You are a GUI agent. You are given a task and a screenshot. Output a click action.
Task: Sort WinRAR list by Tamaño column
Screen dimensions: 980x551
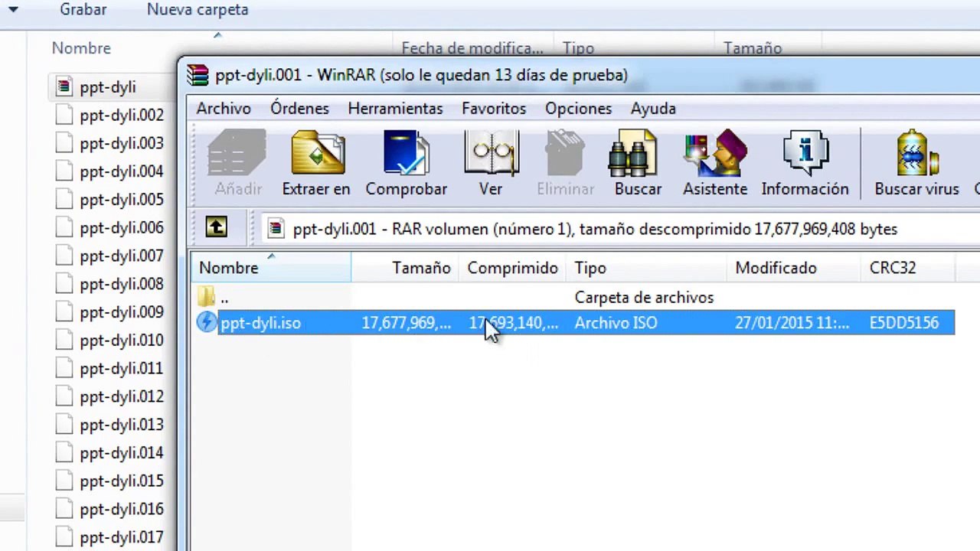click(405, 268)
